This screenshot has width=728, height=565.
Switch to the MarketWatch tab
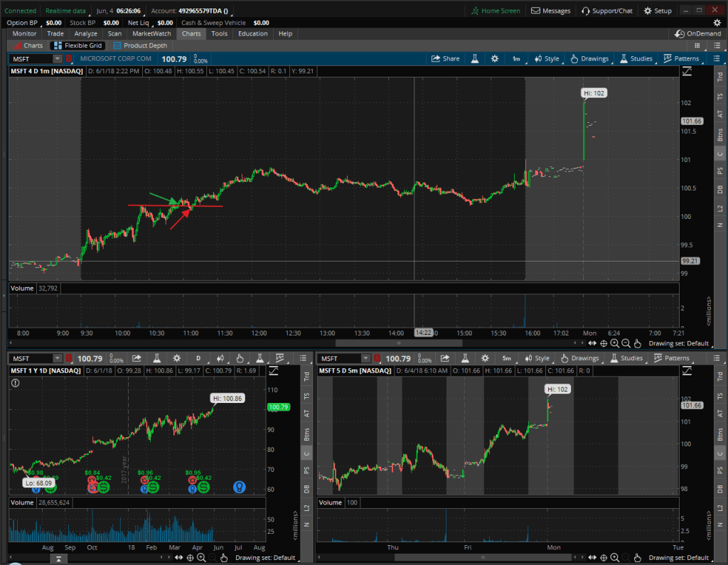(x=151, y=33)
